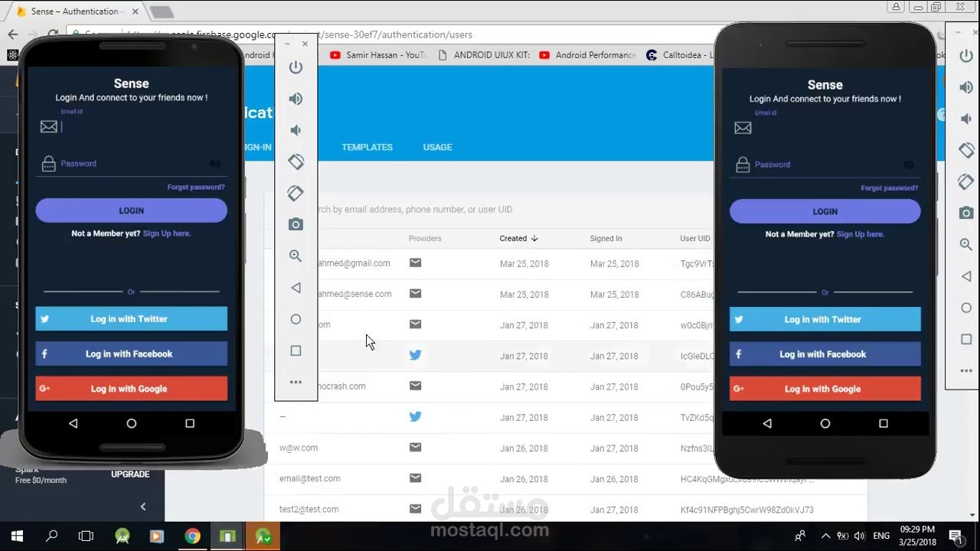Click volume up on right emulator toolbar
Viewport: 980px width, 551px height.
coord(966,87)
